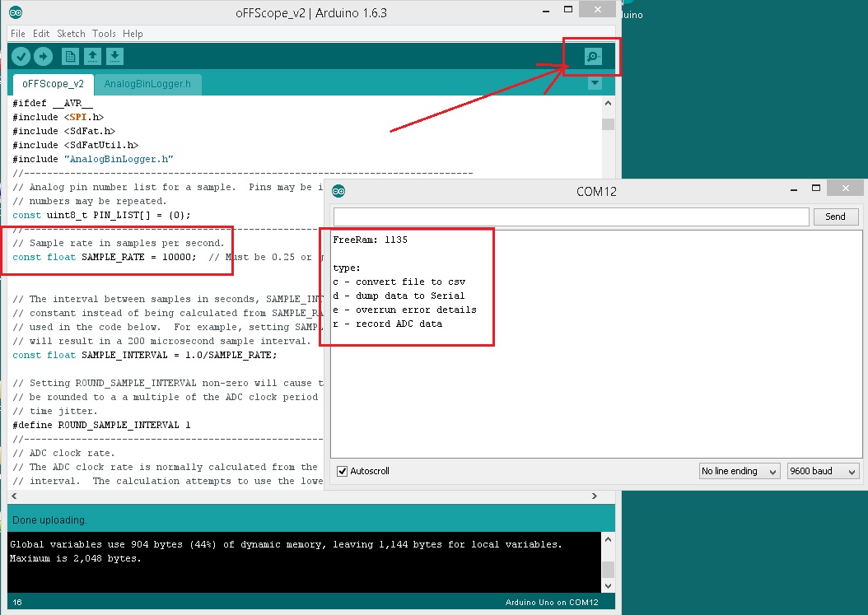The height and width of the screenshot is (615, 868).
Task: Open the No line ending dropdown
Action: pyautogui.click(x=739, y=471)
